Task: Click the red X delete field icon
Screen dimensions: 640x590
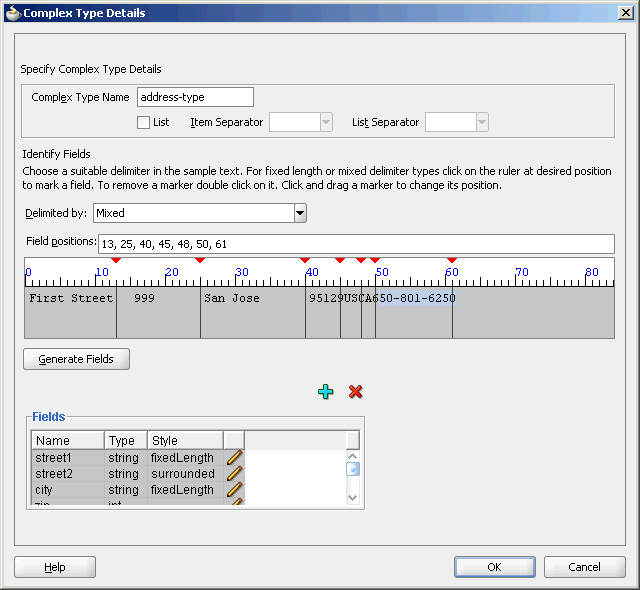Action: click(356, 392)
